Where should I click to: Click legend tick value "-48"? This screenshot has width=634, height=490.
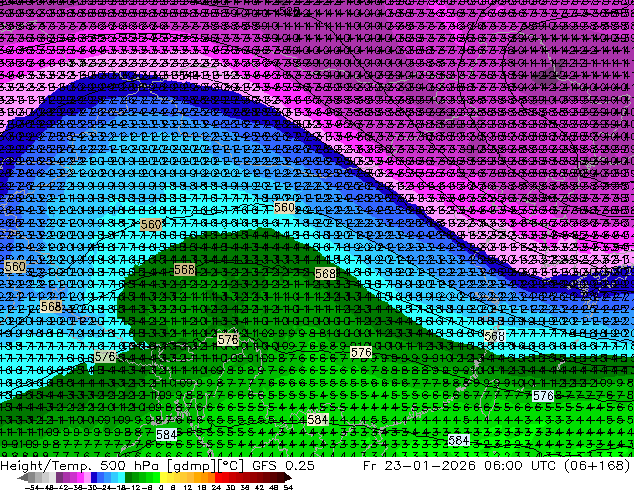click(47, 488)
